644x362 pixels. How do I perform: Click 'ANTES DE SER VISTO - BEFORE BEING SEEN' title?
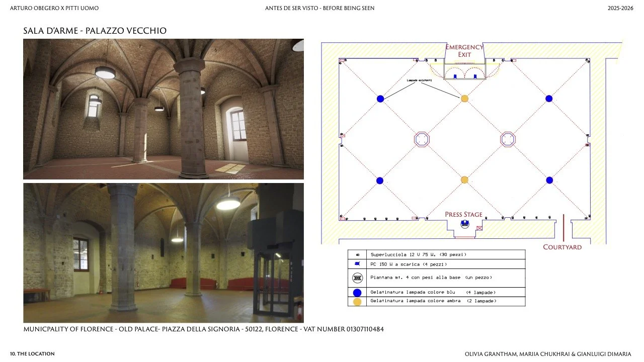point(320,9)
